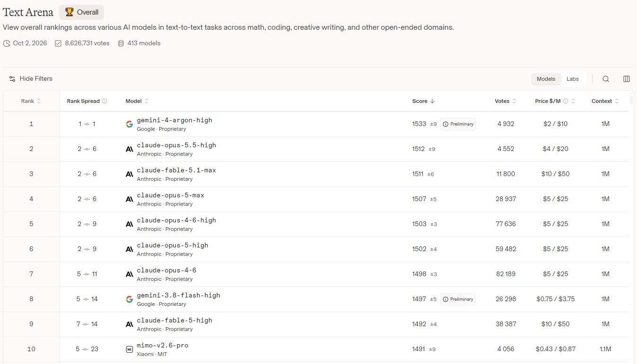Click the votes value 77 636
637x364 pixels.
click(x=506, y=224)
